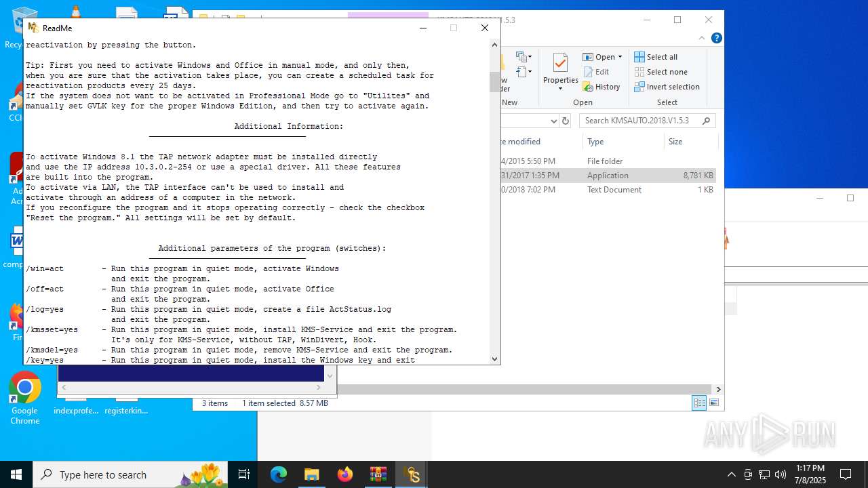Image resolution: width=868 pixels, height=488 pixels.
Task: Minimize the ReadMe window
Action: (423, 28)
